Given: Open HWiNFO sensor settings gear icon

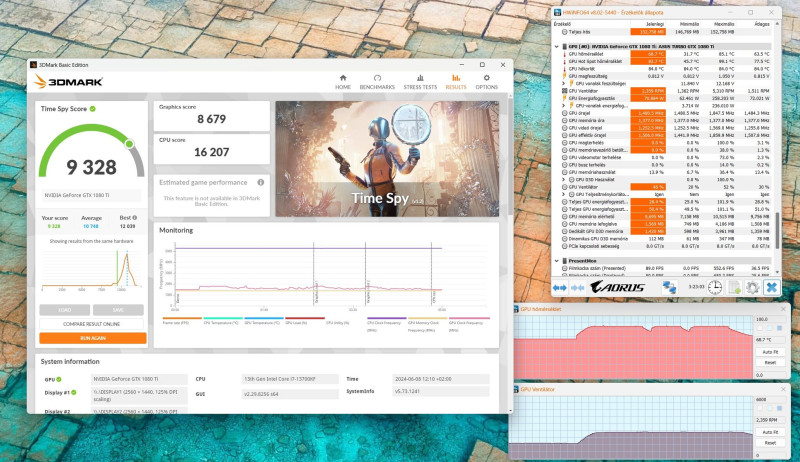Looking at the screenshot, I should pos(753,287).
